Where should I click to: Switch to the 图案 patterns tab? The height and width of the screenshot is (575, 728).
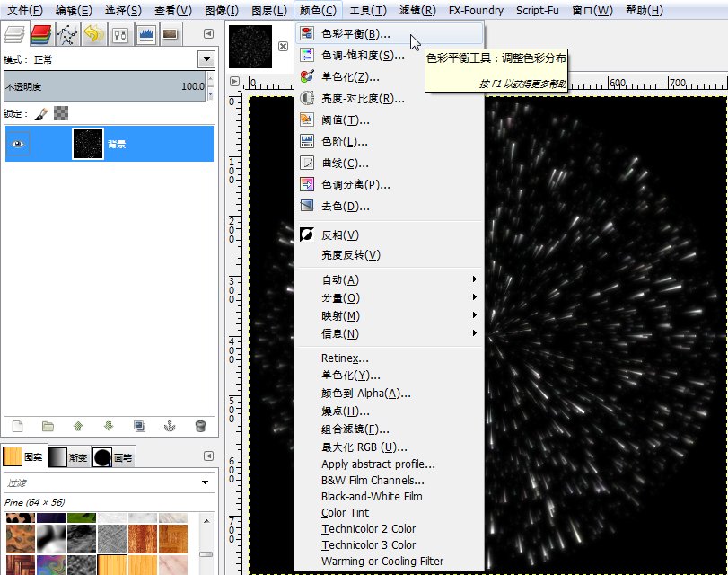23,457
